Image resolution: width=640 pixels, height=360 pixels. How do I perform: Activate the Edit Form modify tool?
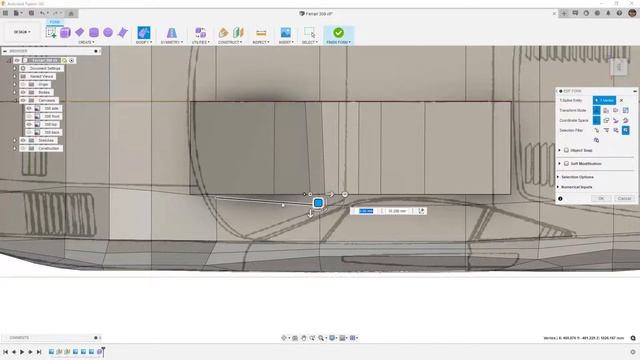tap(144, 33)
